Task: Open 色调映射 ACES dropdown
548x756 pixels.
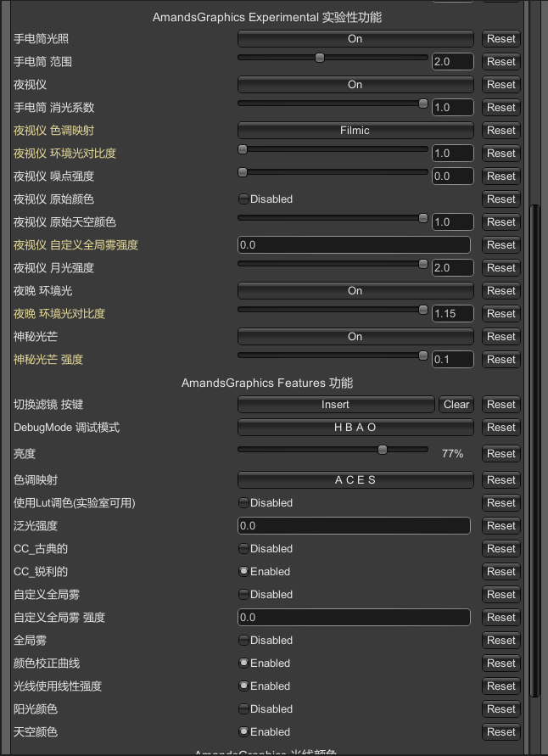Action: [x=355, y=480]
